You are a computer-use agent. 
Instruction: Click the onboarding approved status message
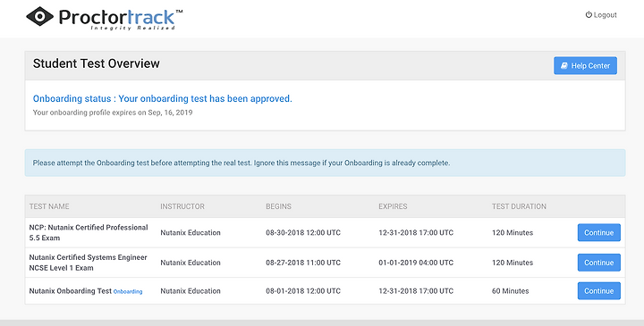point(162,99)
